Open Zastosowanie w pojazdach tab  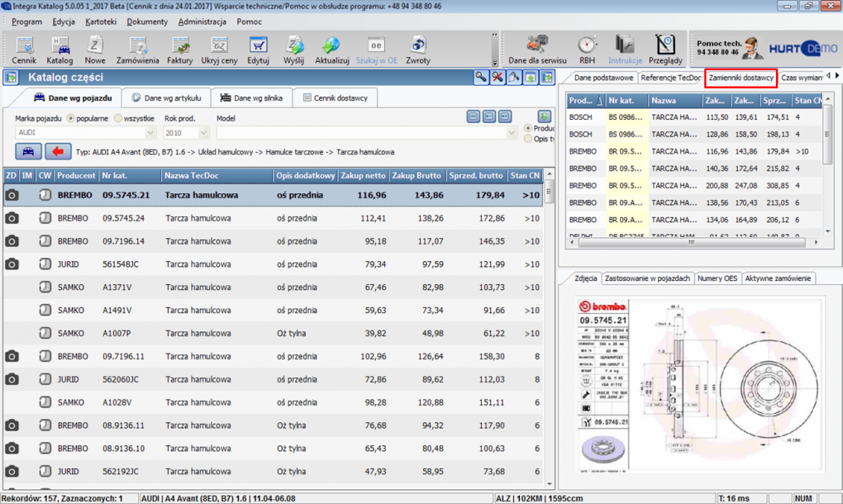[x=647, y=278]
